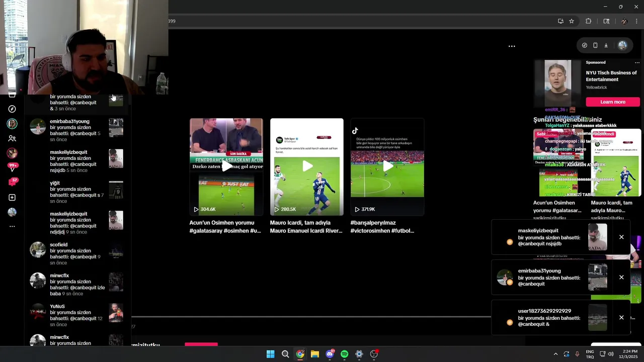Play the Acun'un Osimhen yorumu video with 304.6K views

tap(226, 167)
